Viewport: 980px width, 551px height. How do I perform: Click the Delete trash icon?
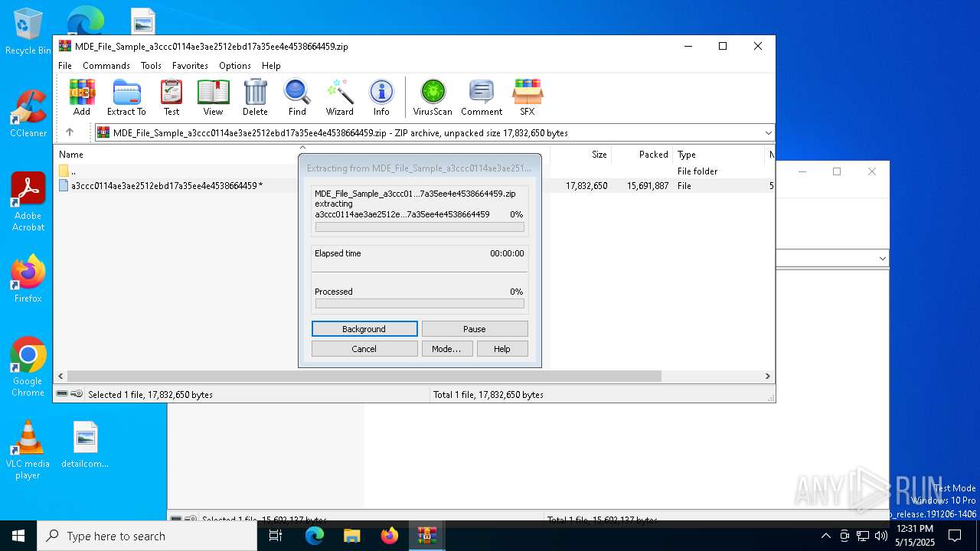[x=255, y=97]
